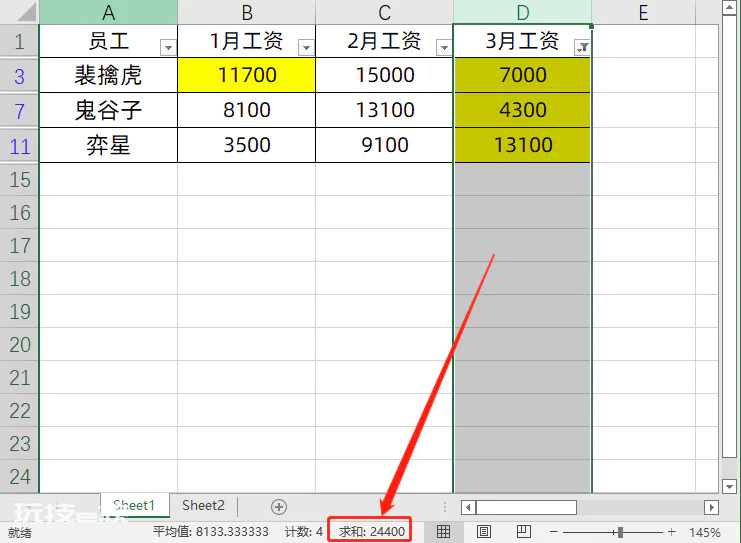This screenshot has width=741, height=543.
Task: Select the cell with value 15000
Action: pos(385,75)
